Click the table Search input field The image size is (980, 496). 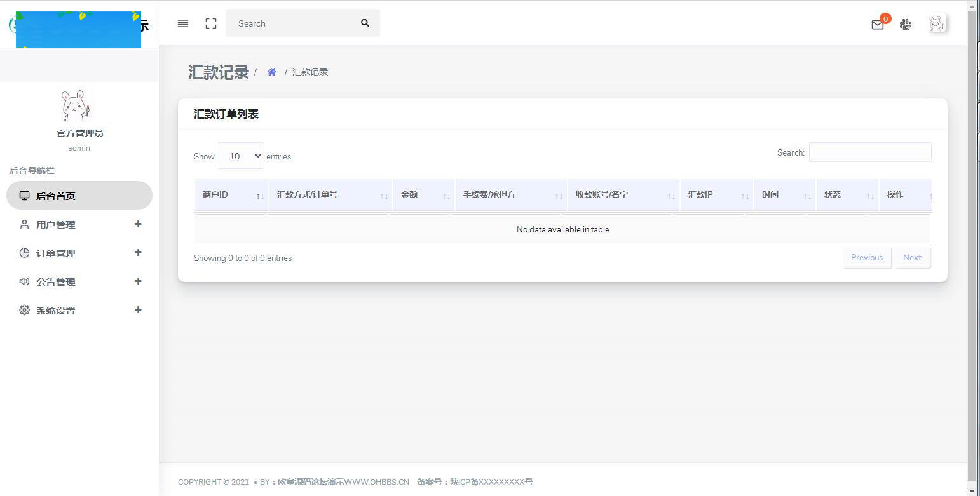[869, 152]
